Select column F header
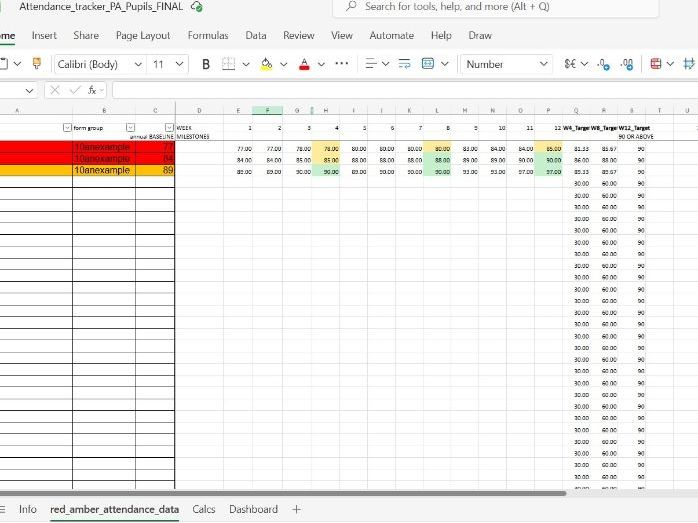The image size is (698, 523). 267,110
